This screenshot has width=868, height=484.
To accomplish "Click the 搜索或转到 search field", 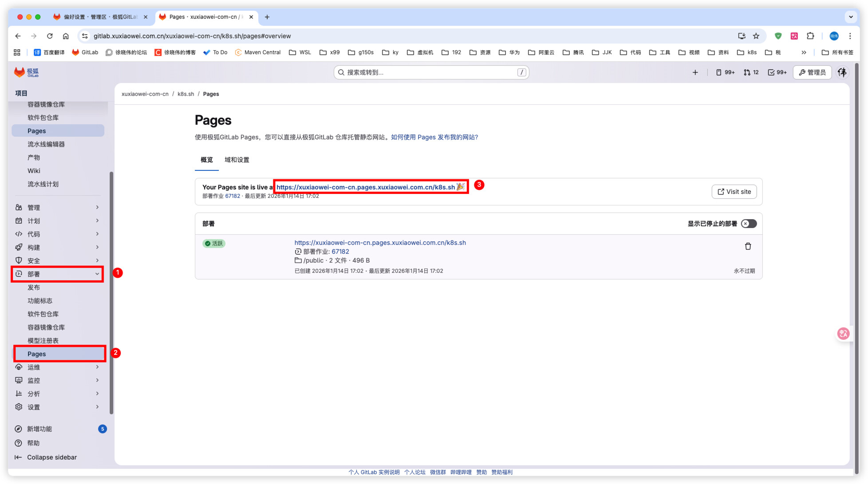I will pos(430,72).
